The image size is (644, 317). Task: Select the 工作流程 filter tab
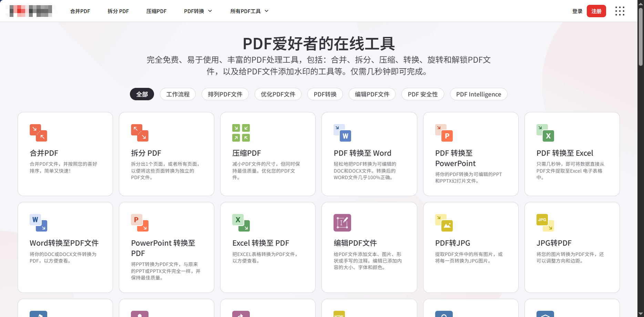point(178,94)
